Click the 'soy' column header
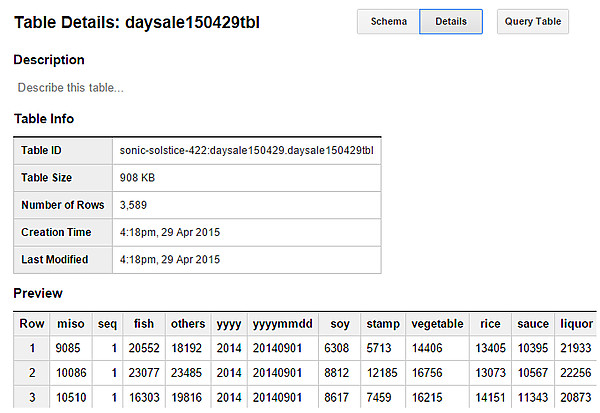Viewport: 600px width, 413px height. 340,324
